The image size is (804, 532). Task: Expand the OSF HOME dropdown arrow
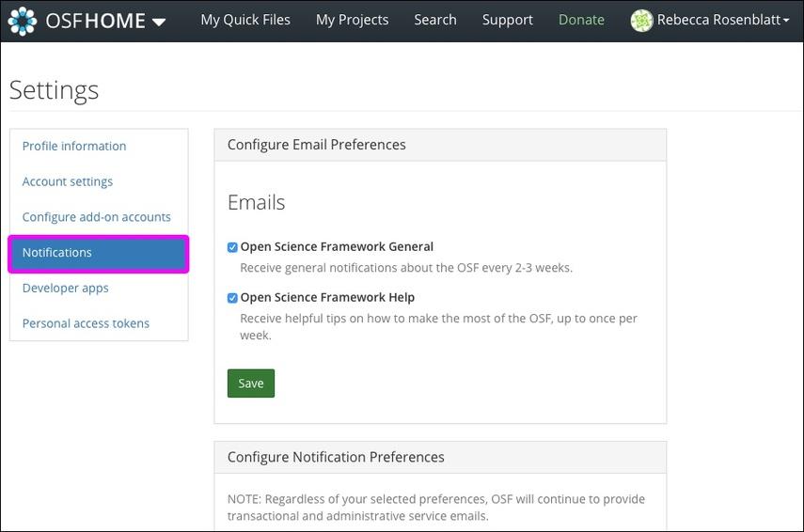point(159,22)
